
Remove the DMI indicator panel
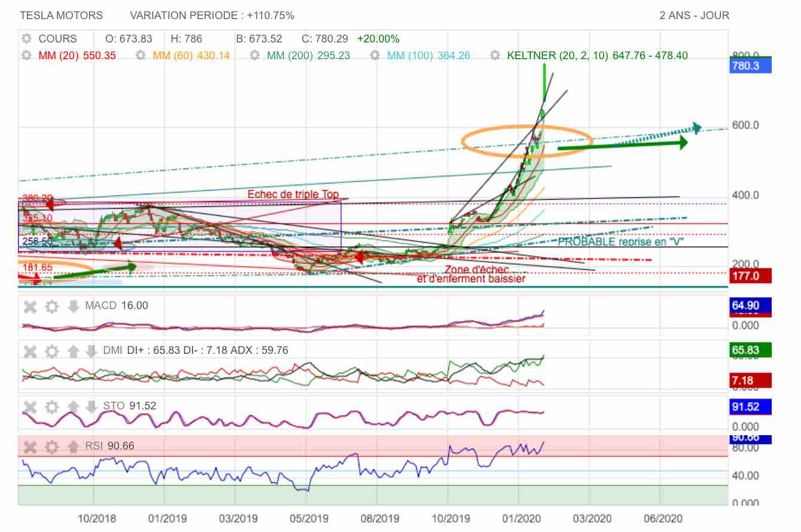click(30, 351)
